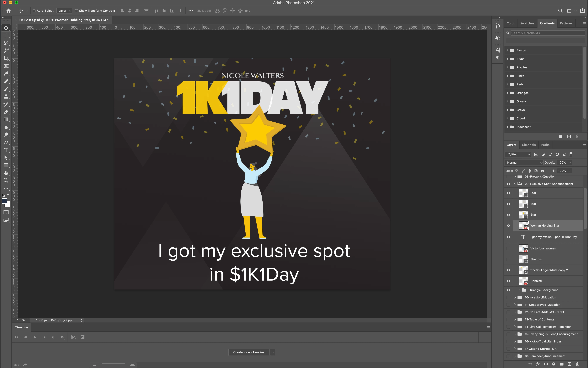Hide the Confetti layer
The height and width of the screenshot is (368, 588).
pos(508,281)
